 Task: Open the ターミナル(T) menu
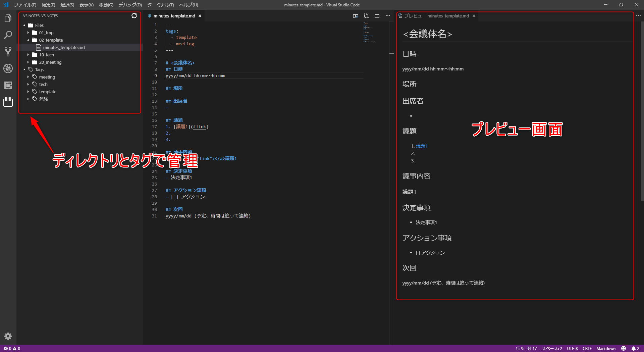[160, 5]
